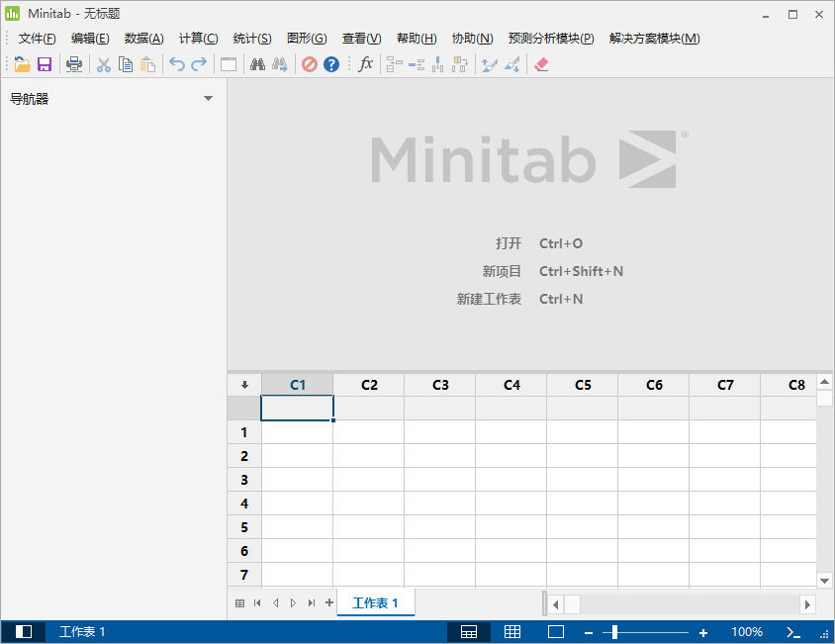Click the Insert column toolbar icon
The height and width of the screenshot is (644, 835).
tap(438, 64)
